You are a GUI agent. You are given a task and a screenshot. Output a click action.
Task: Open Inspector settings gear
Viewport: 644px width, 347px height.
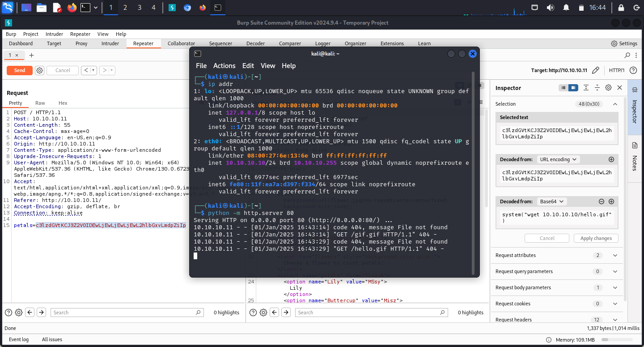click(608, 88)
